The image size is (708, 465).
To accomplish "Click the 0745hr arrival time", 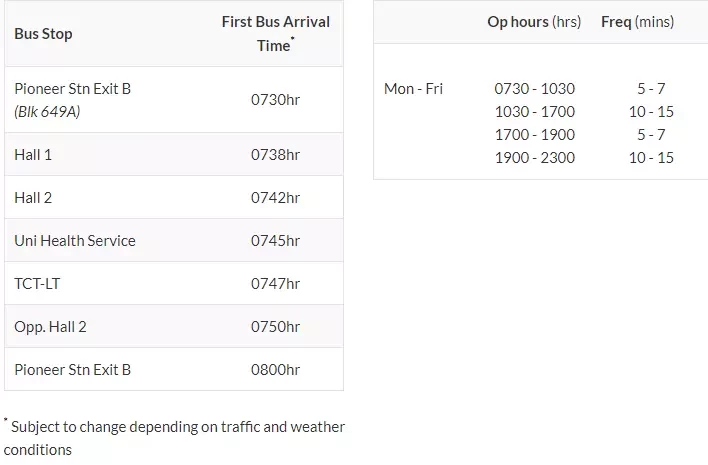I will (x=275, y=241).
